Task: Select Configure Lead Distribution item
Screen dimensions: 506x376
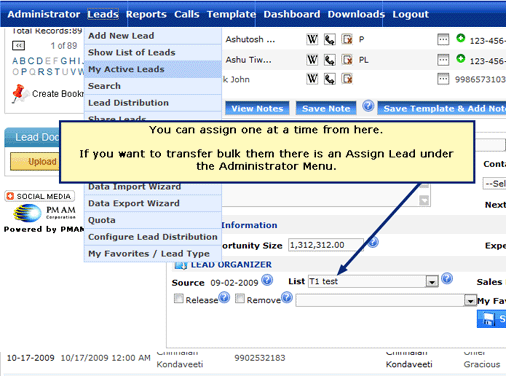Action: click(153, 237)
